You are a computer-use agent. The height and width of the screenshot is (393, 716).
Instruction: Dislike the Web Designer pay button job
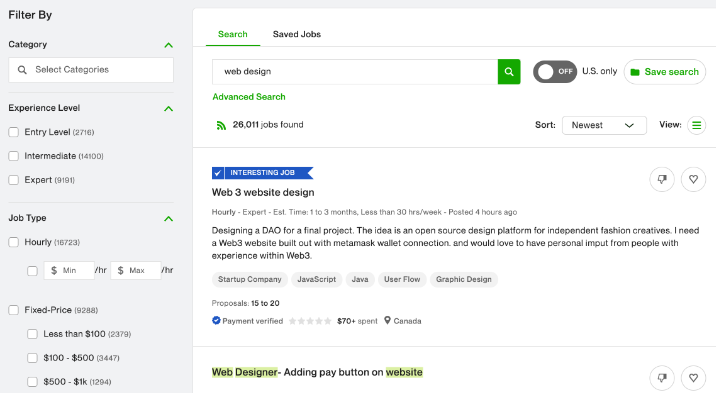(662, 377)
